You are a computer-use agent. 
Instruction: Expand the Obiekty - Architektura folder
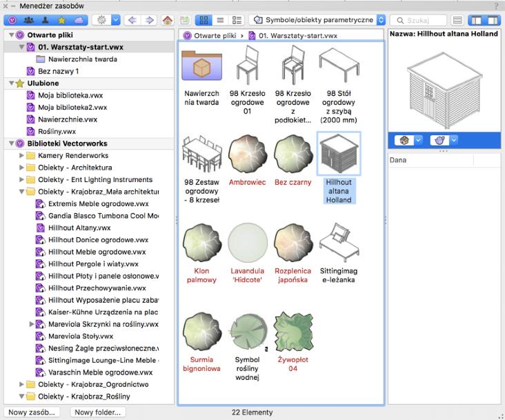tap(21, 168)
